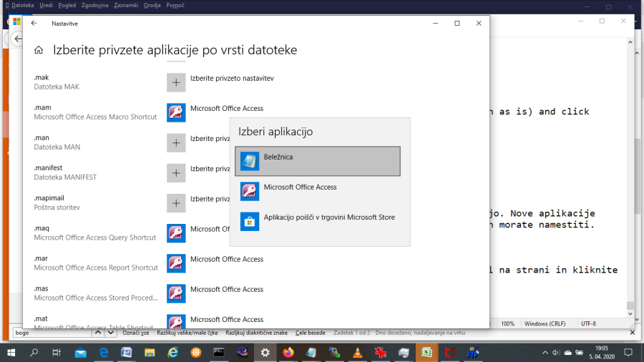The width and height of the screenshot is (644, 362).
Task: Enable 'Cele besede' whole-word matching
Action: [310, 333]
